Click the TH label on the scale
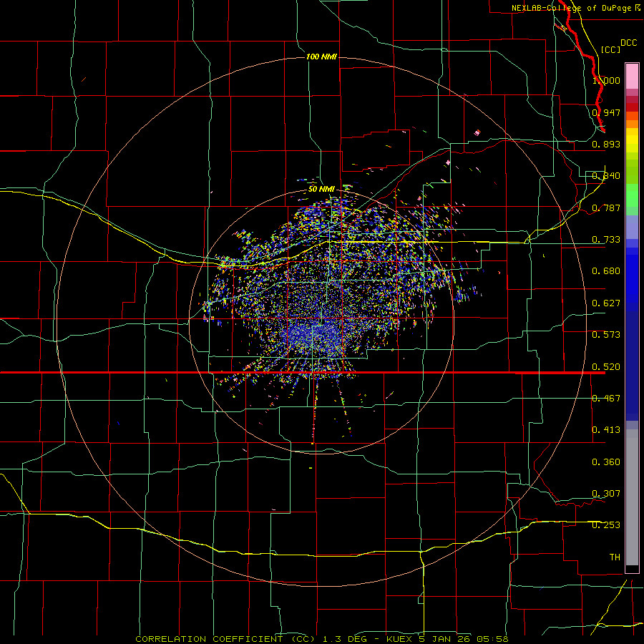The image size is (644, 644). [615, 557]
